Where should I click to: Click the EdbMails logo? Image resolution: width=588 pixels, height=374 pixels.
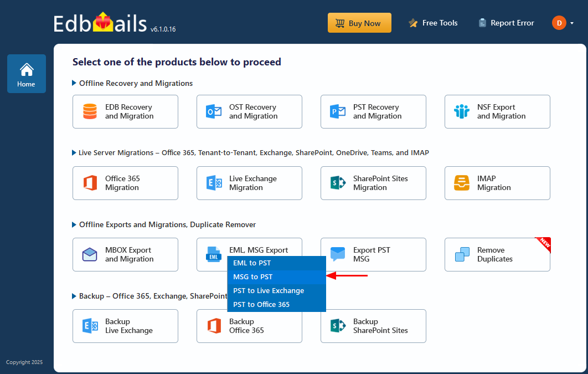(100, 23)
